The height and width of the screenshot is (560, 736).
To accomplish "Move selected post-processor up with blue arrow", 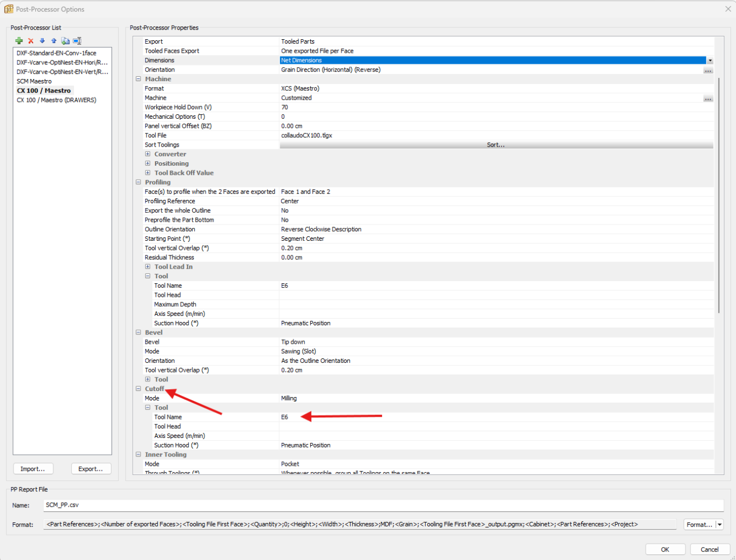I will click(x=54, y=41).
